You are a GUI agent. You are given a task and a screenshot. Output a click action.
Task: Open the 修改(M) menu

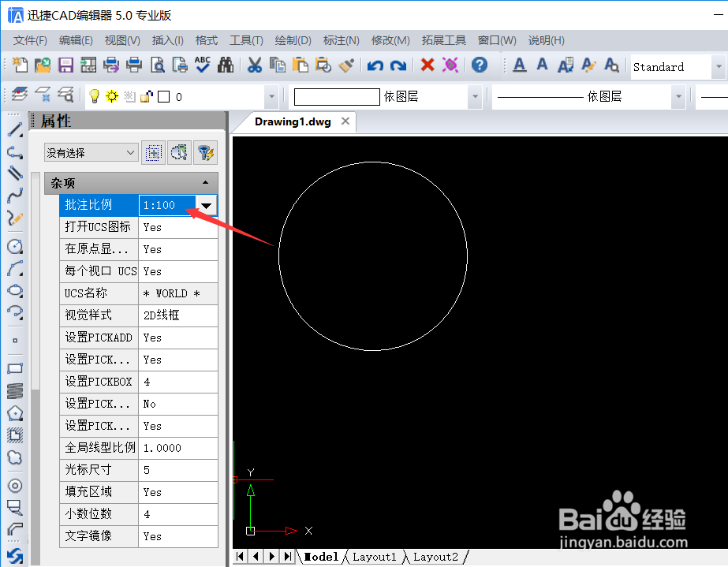coord(390,40)
